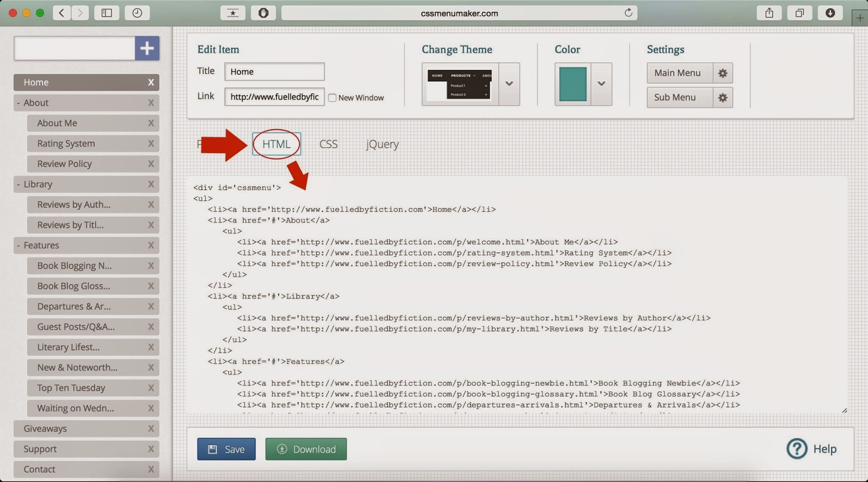The width and height of the screenshot is (868, 482).
Task: Reload the page using refresh icon
Action: [628, 13]
